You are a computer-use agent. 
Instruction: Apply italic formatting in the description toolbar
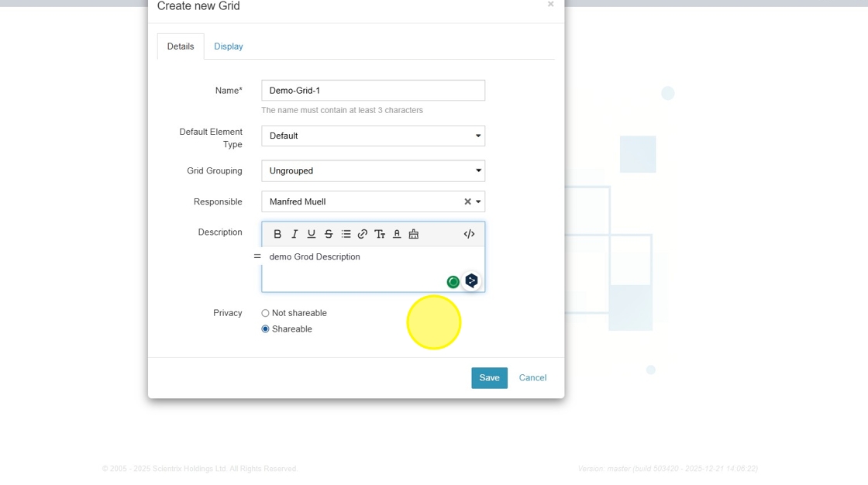(x=294, y=234)
